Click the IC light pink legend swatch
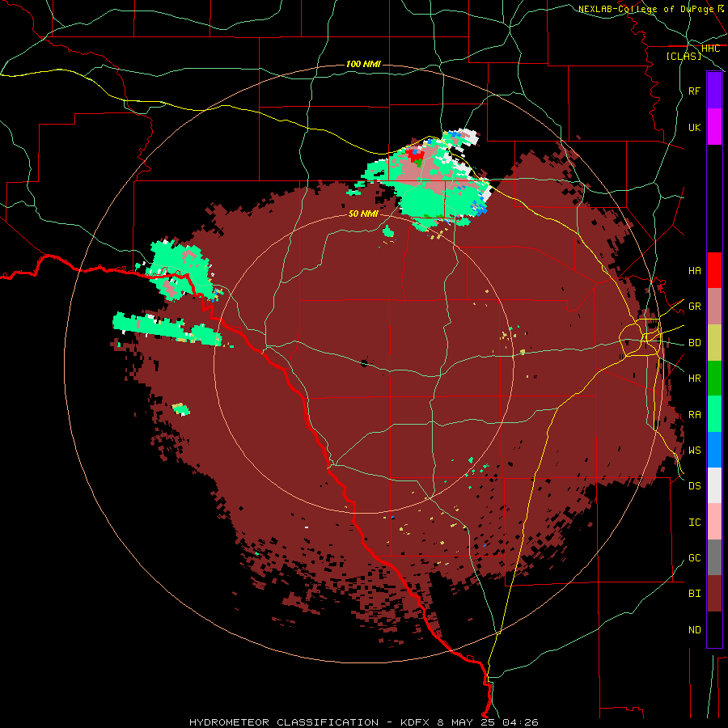 714,522
